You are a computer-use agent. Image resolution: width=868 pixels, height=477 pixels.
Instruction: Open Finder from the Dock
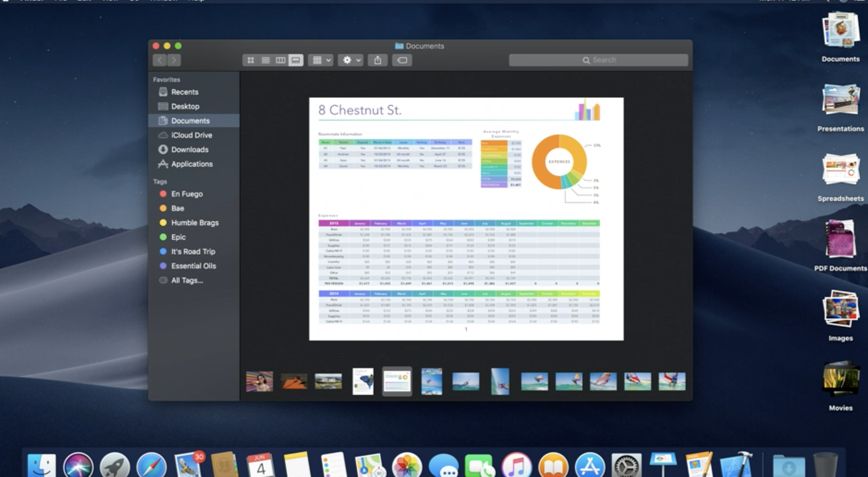(42, 466)
